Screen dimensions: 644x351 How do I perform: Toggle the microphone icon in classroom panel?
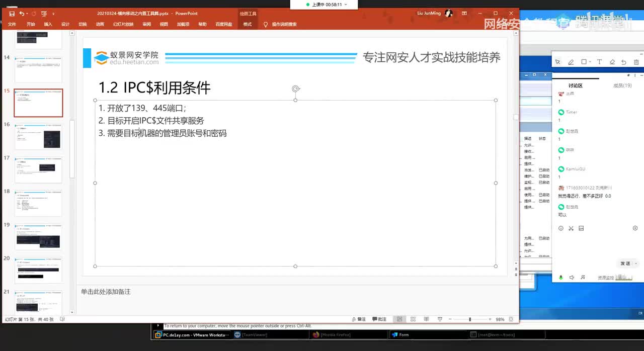(561, 278)
